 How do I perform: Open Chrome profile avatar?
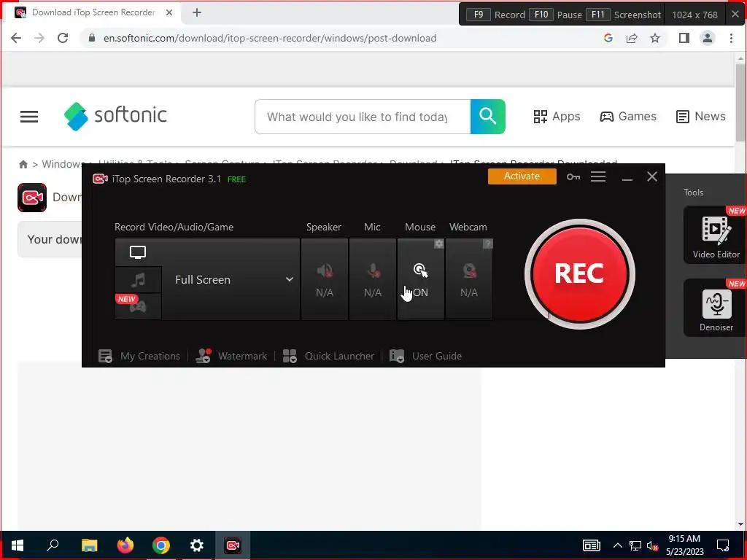pyautogui.click(x=708, y=38)
